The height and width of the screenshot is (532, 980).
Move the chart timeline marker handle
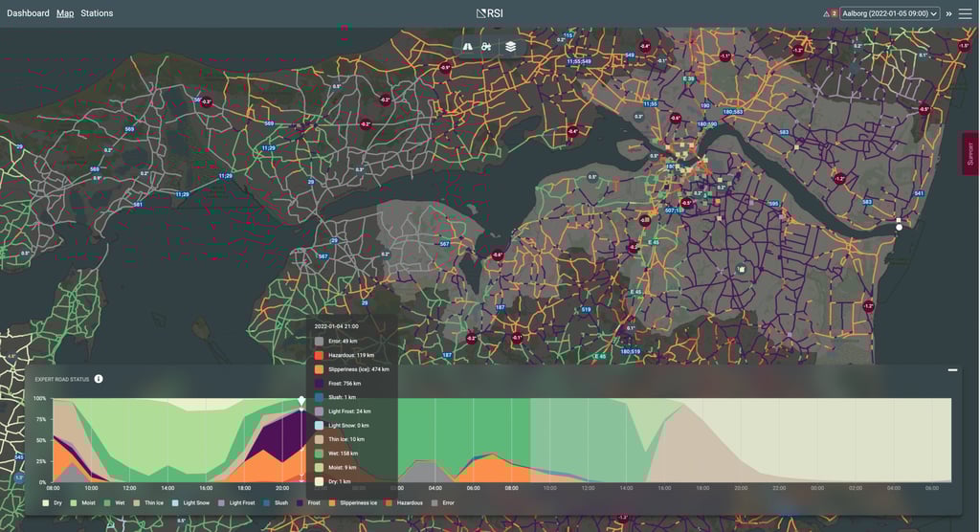301,401
